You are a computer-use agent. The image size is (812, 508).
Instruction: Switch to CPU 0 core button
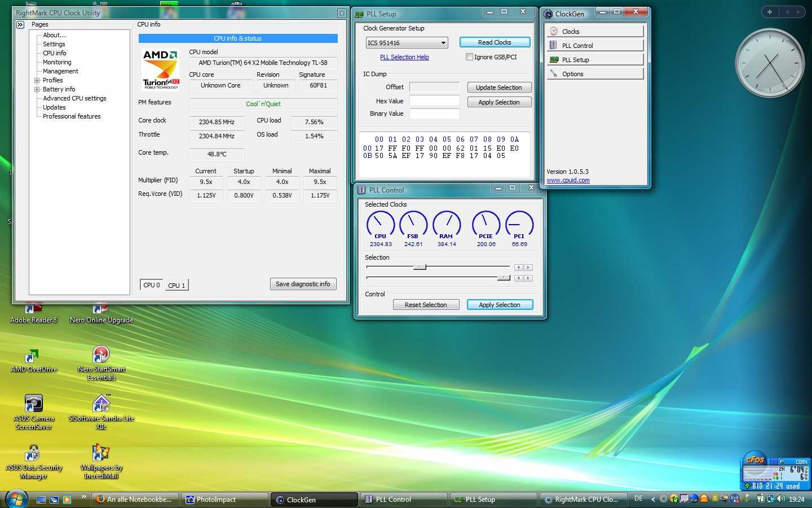pyautogui.click(x=152, y=285)
